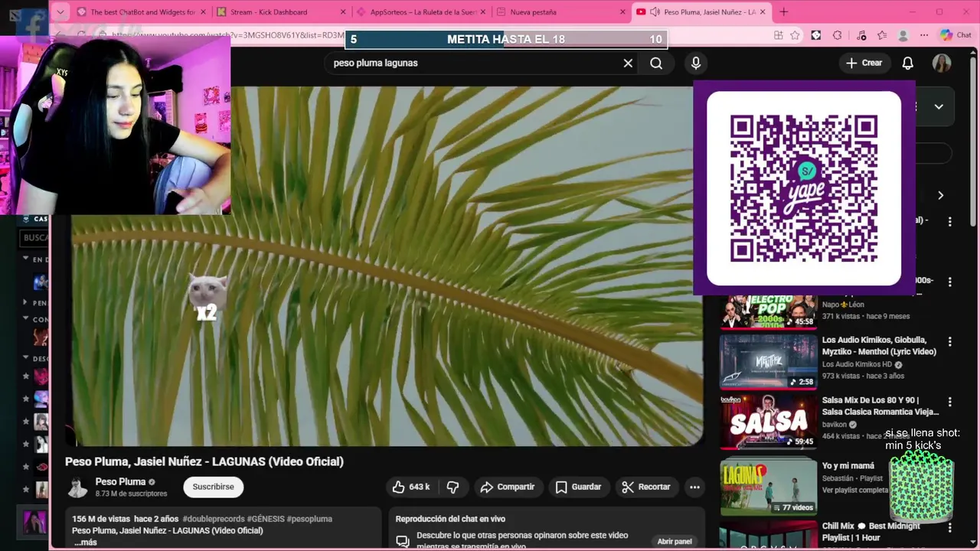Switch to AppSorteos La Ruleta tab
The width and height of the screenshot is (980, 551).
click(423, 11)
